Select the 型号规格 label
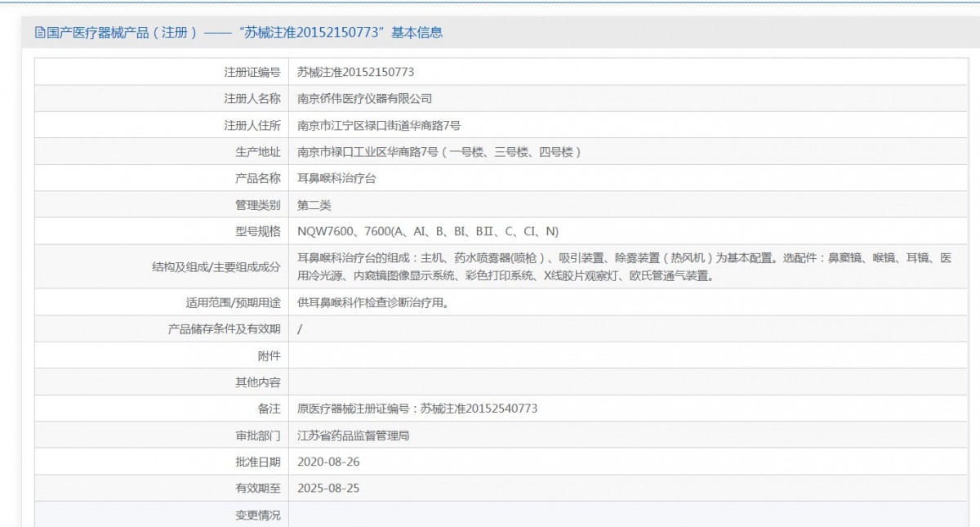Image resolution: width=980 pixels, height=527 pixels. coord(258,231)
